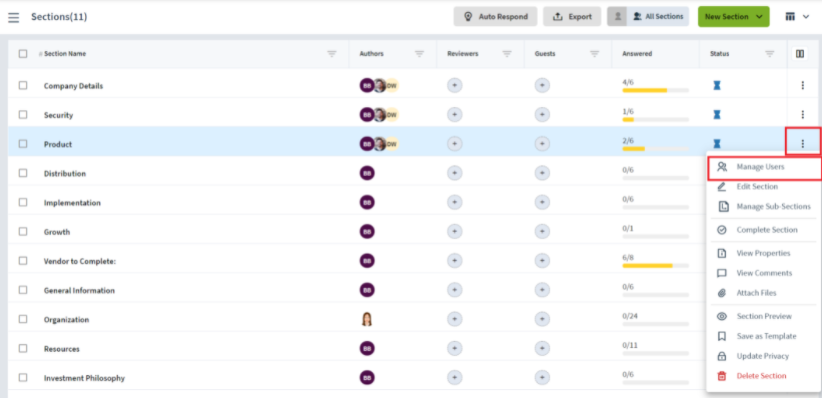The height and width of the screenshot is (398, 822).
Task: Expand the view chevron beside the table icon
Action: pos(806,17)
